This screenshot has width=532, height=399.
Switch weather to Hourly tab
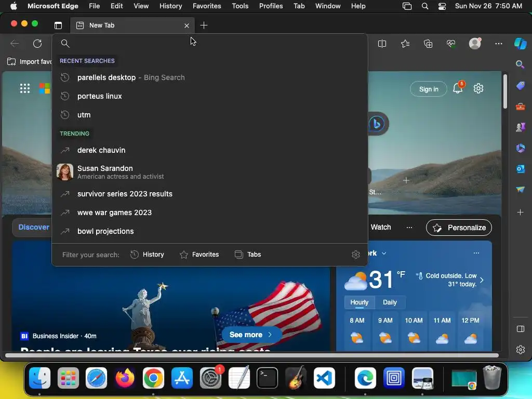pos(360,302)
